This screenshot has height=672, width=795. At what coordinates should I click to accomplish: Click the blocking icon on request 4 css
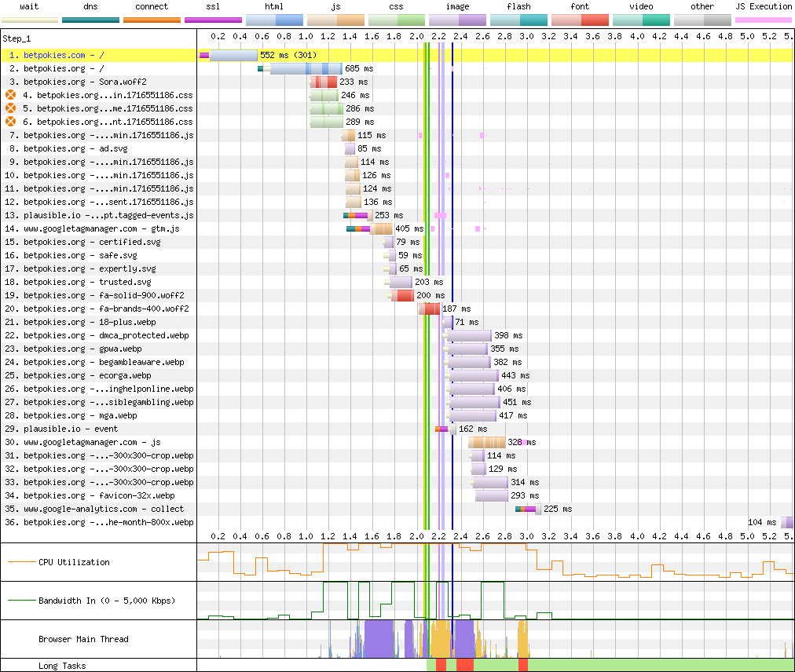click(x=11, y=95)
